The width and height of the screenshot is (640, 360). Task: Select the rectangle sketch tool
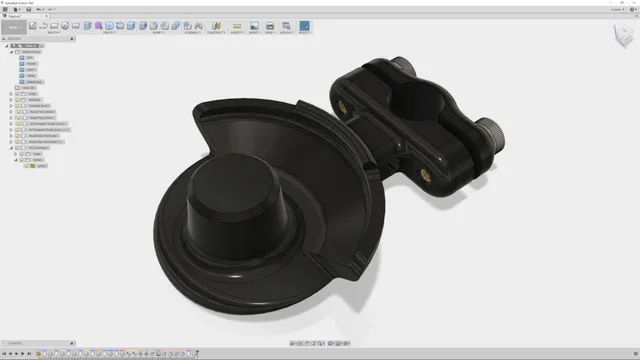[54, 26]
